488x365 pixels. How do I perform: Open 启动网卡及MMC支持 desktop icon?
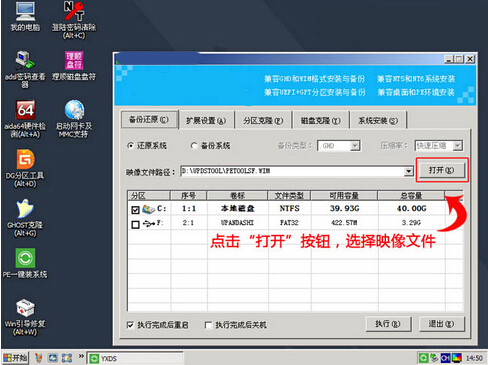(74, 119)
